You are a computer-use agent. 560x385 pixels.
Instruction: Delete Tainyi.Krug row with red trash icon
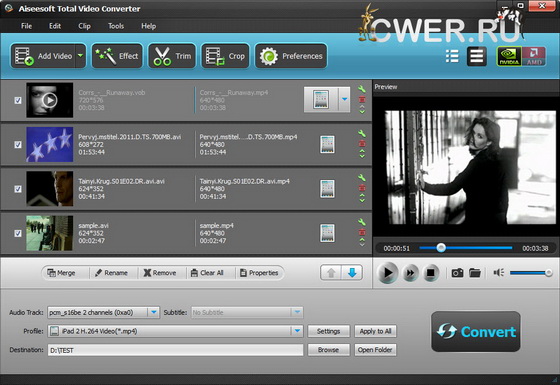[362, 188]
